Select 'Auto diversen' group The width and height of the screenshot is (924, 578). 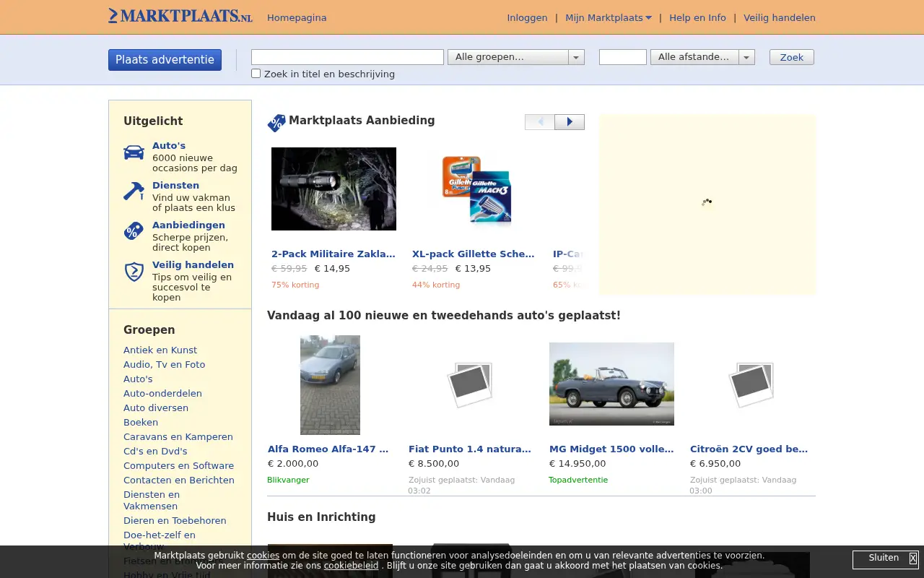[156, 408]
